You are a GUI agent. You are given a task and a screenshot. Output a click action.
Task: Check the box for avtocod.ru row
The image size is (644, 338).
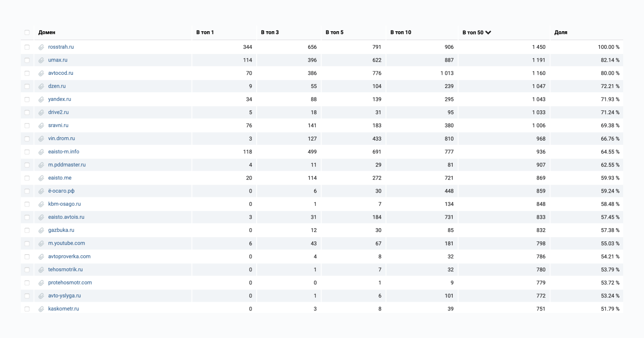coord(27,73)
